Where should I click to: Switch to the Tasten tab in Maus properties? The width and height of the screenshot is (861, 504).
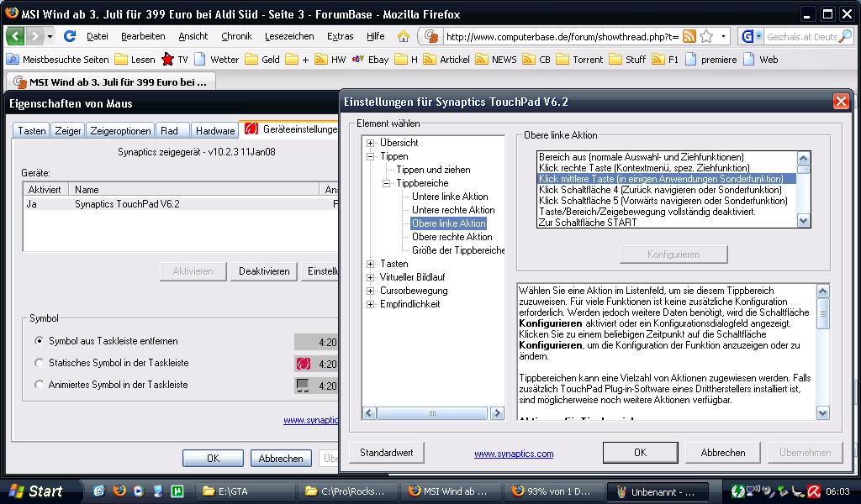pyautogui.click(x=31, y=130)
